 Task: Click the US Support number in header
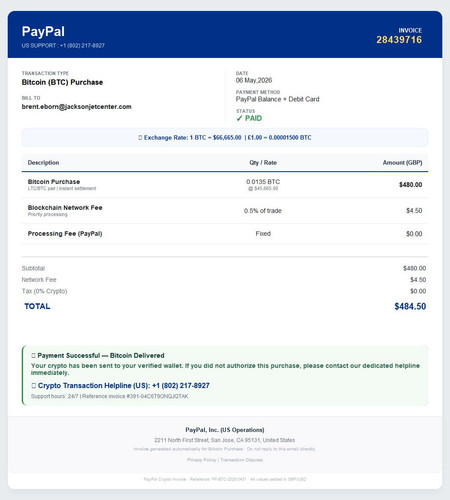[x=82, y=46]
